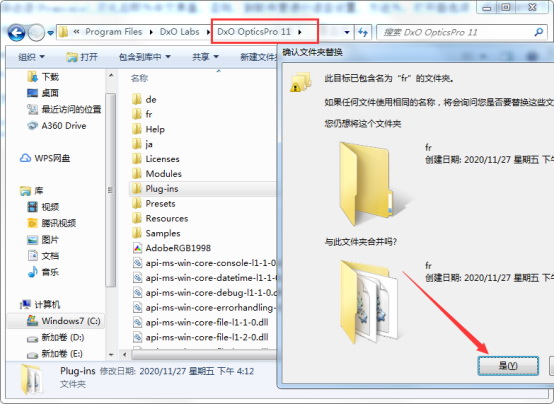
Task: Click the search DxO OpticsPro 11 field
Action: 457,33
